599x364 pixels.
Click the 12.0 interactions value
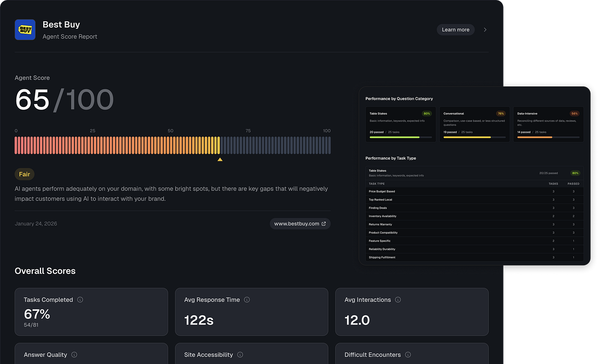[x=357, y=320]
